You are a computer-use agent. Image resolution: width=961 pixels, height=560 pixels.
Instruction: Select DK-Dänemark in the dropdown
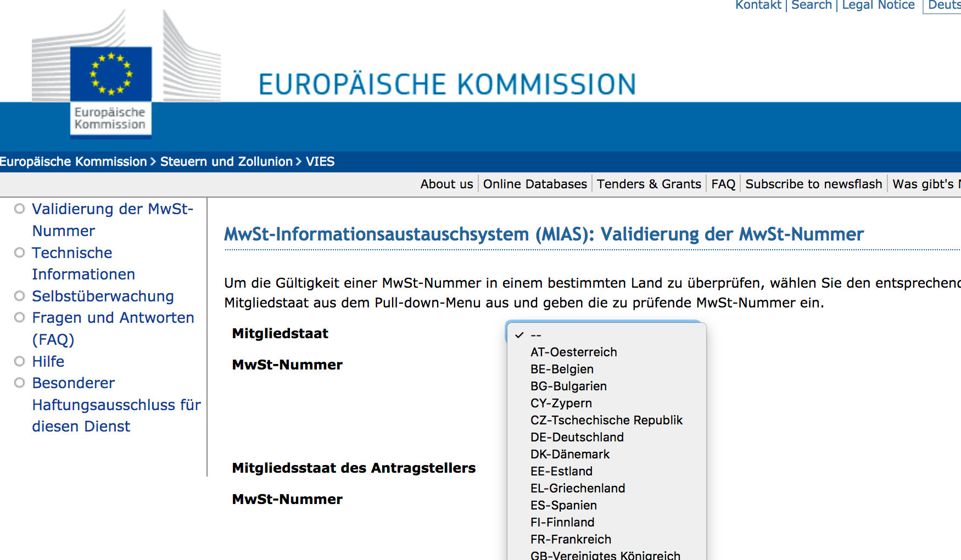[607, 454]
